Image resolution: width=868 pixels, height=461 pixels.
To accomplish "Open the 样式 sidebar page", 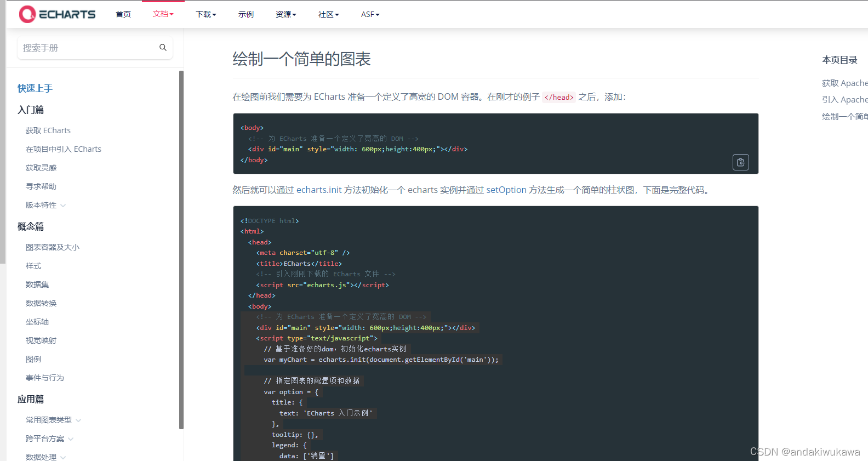I will 33,266.
